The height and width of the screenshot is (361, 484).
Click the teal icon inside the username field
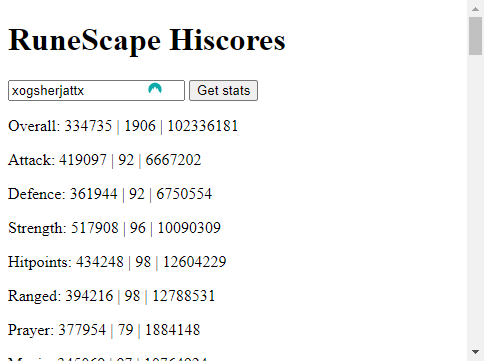click(155, 89)
